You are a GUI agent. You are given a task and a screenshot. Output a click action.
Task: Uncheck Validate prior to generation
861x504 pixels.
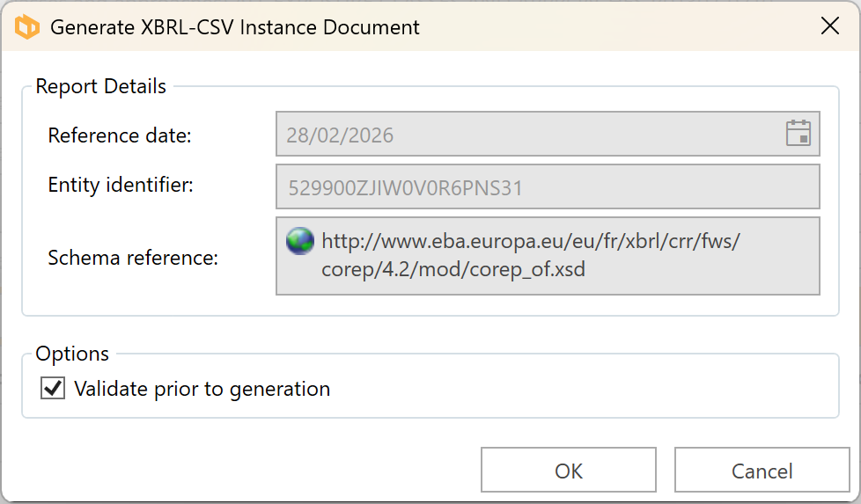pyautogui.click(x=53, y=388)
